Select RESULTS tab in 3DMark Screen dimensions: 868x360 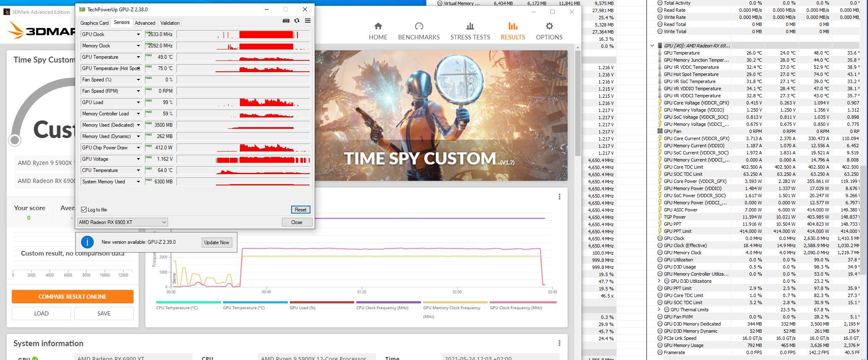pyautogui.click(x=513, y=31)
